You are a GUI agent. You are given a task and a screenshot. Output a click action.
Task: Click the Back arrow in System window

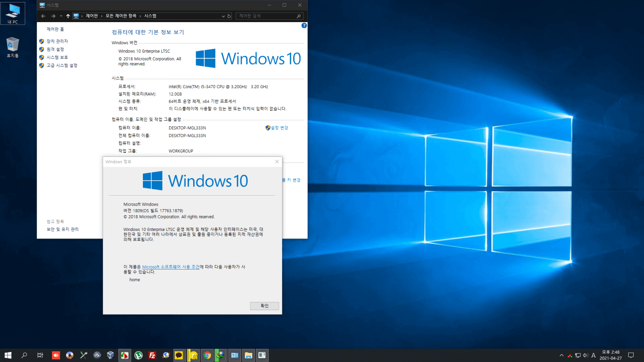[43, 16]
